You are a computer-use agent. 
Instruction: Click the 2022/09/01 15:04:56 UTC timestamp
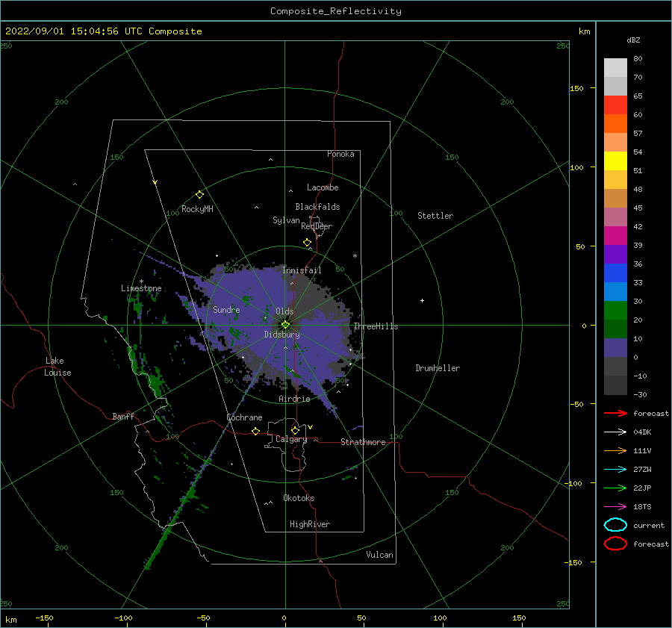coord(103,31)
